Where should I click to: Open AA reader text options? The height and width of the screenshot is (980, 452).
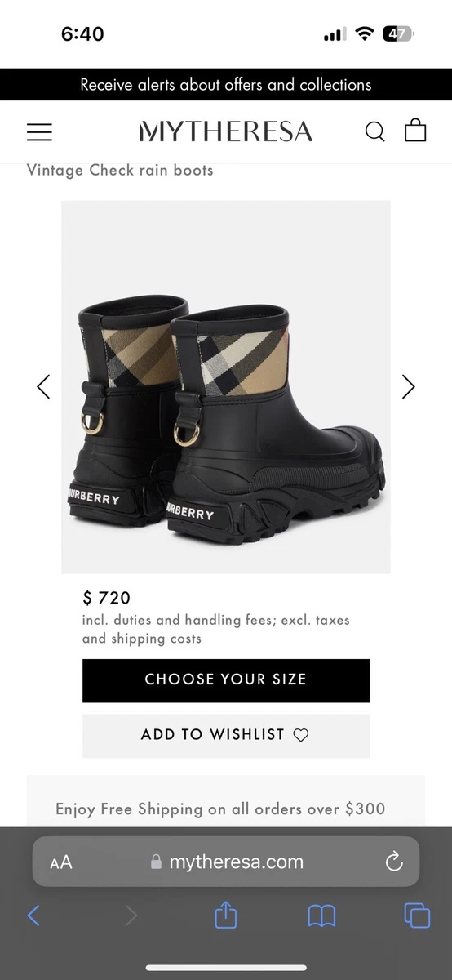click(x=61, y=862)
